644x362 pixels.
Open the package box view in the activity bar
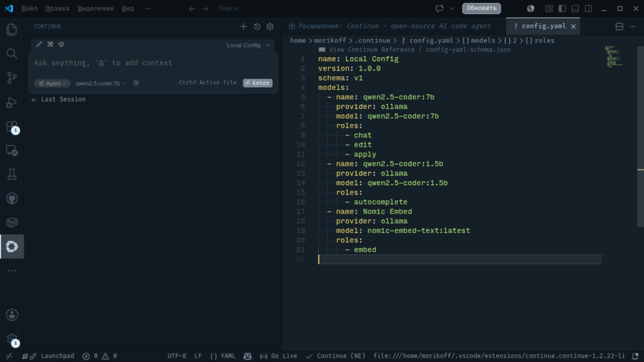pos(12,222)
